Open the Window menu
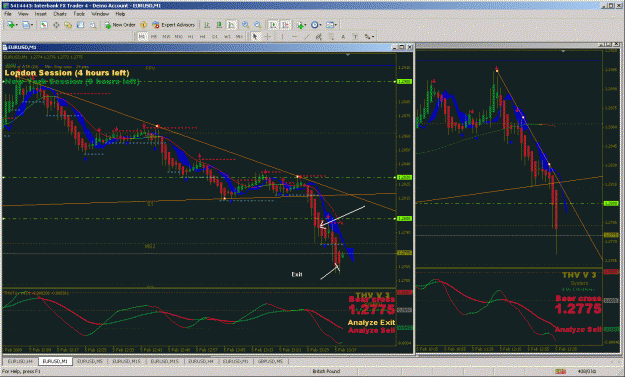 click(100, 14)
